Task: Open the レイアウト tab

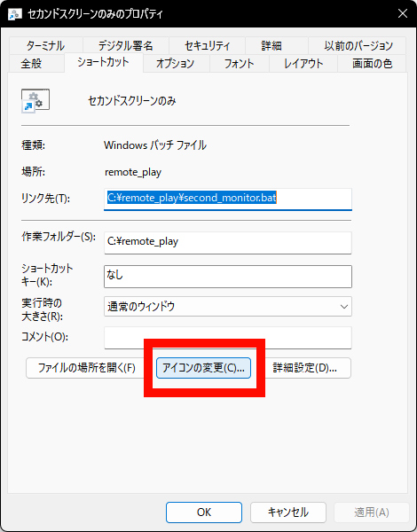Action: point(303,64)
